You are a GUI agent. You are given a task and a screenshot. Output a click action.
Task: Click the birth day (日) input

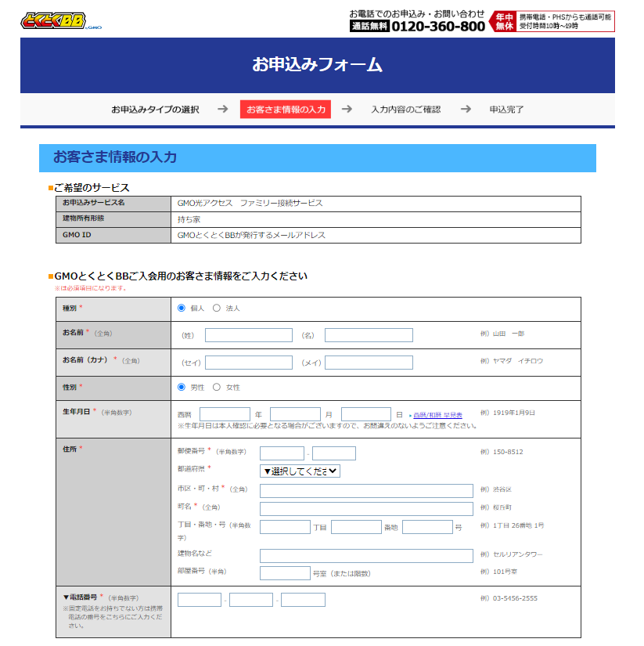coord(366,414)
